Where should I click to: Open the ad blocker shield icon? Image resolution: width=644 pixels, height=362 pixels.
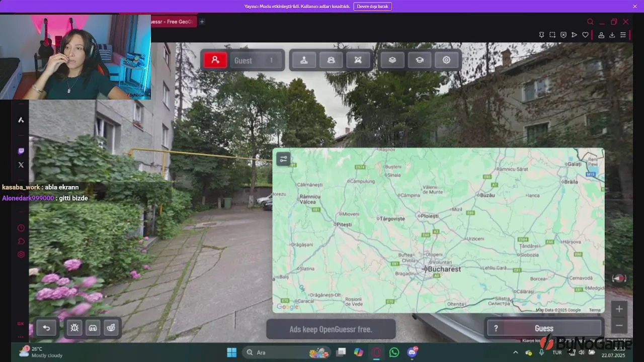click(x=563, y=35)
